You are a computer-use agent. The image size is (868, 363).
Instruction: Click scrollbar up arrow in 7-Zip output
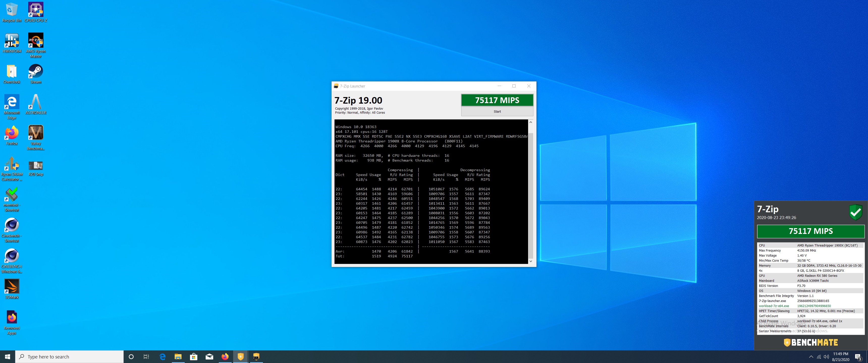click(531, 122)
